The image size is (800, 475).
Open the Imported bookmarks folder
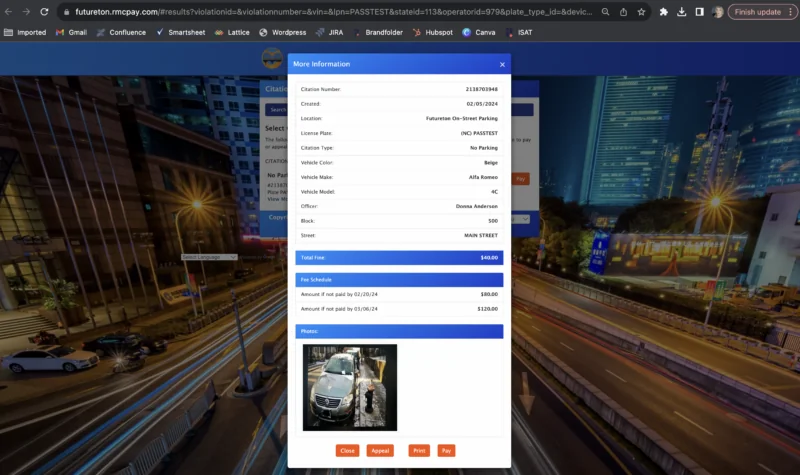pyautogui.click(x=25, y=32)
